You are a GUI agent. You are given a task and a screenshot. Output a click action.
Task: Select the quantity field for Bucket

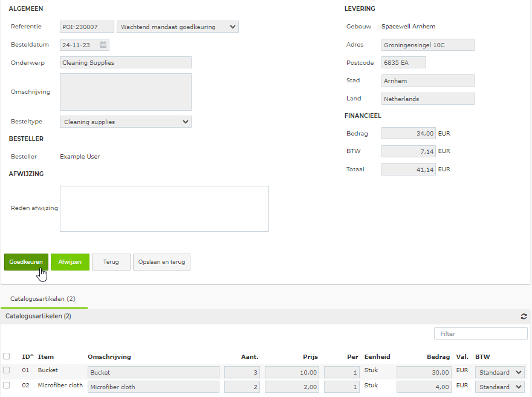tap(242, 372)
